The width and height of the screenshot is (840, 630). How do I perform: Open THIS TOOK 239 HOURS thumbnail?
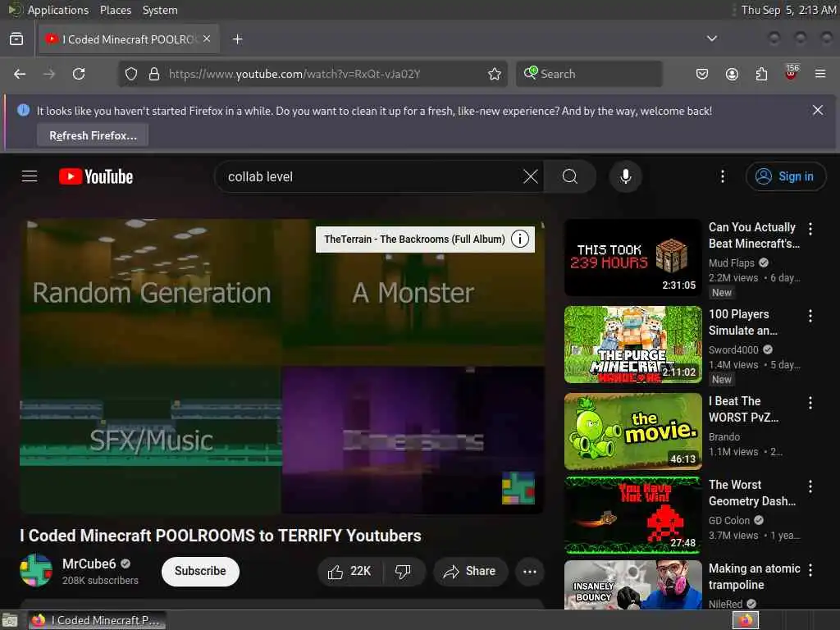633,258
